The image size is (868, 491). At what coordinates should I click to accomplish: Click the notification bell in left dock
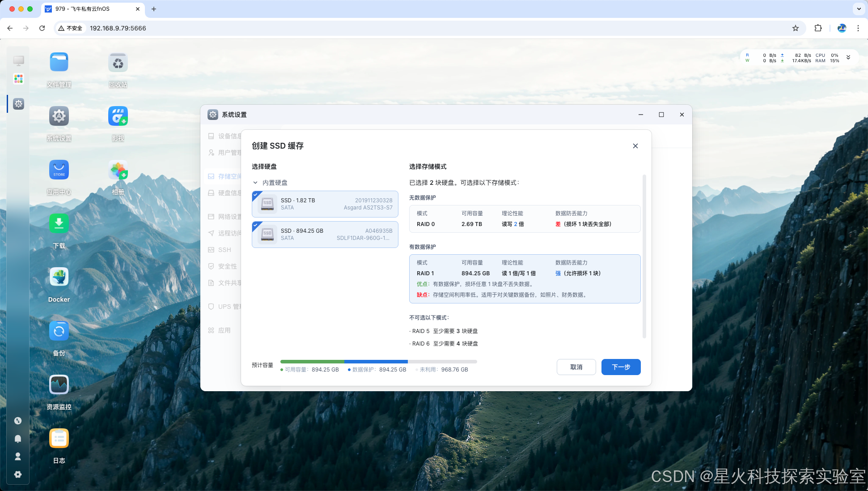(x=18, y=439)
